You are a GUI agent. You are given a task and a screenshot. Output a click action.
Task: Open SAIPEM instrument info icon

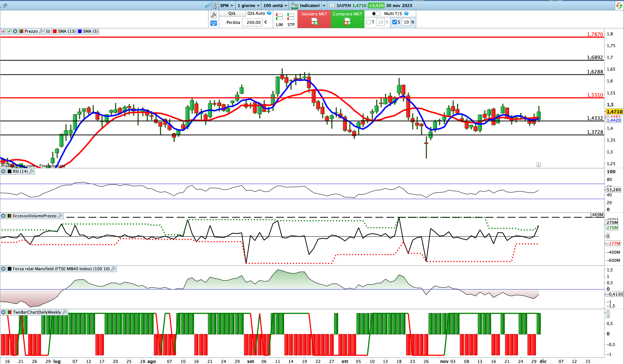click(x=332, y=6)
